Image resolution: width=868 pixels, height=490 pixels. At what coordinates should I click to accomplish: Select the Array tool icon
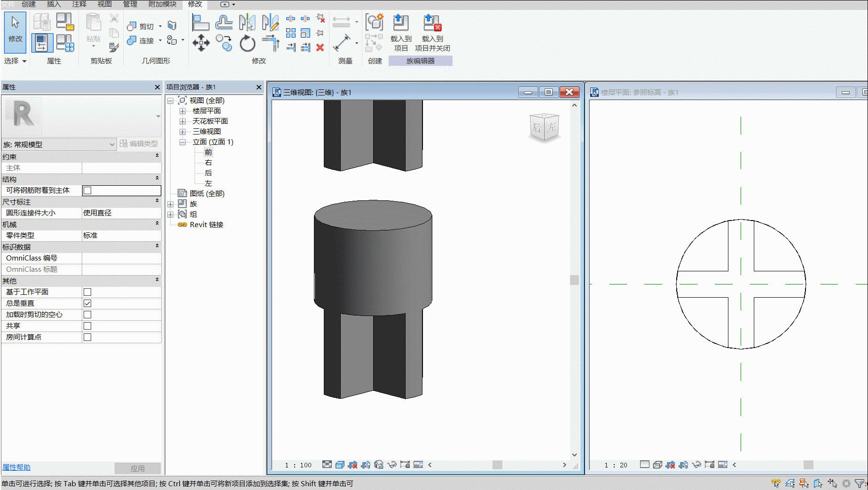click(x=291, y=33)
